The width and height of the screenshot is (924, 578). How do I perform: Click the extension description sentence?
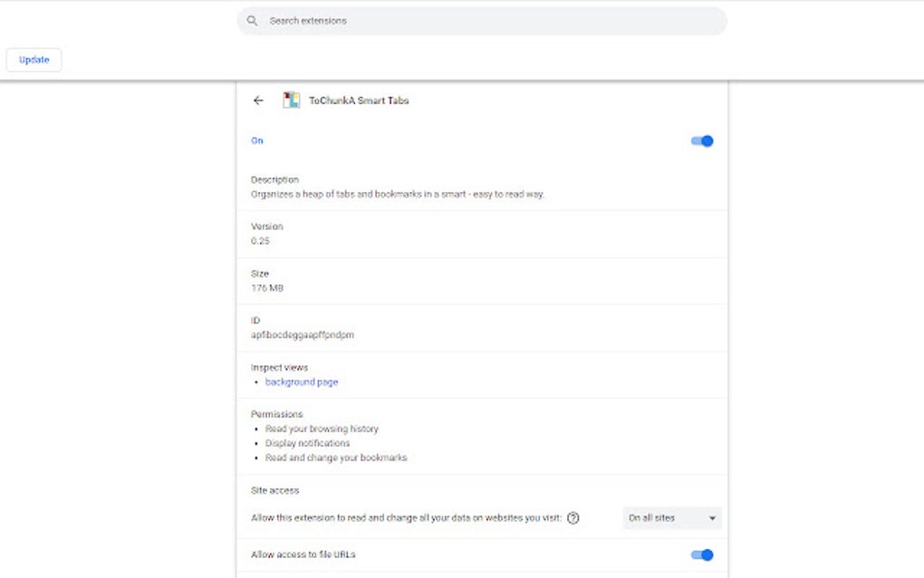[x=397, y=194]
